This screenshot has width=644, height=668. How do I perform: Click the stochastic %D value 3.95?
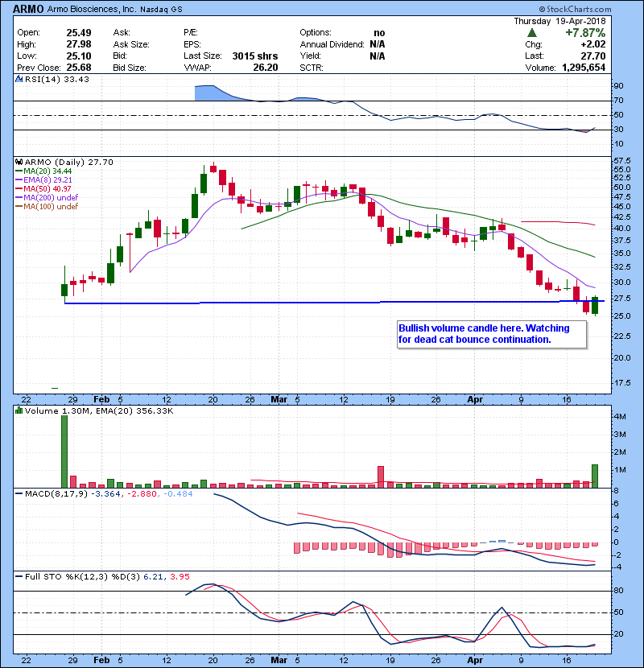pyautogui.click(x=180, y=576)
